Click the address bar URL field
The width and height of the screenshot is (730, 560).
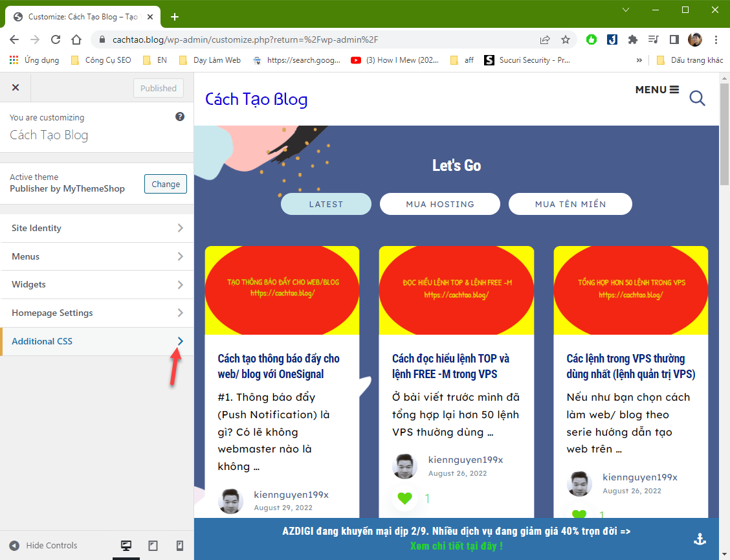321,39
